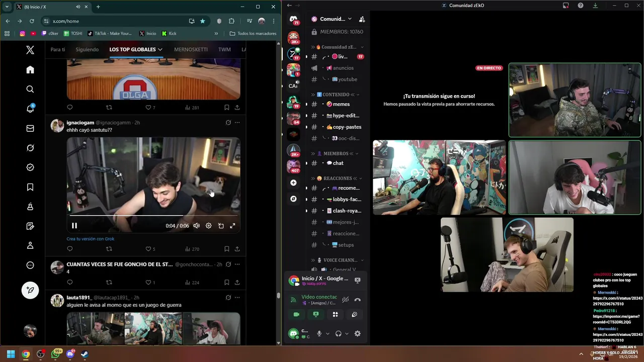
Task: Deafen Discord headphones
Action: click(x=339, y=333)
